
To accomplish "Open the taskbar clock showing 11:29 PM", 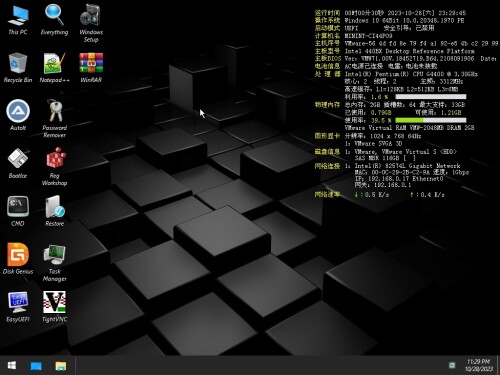I will pos(479,365).
